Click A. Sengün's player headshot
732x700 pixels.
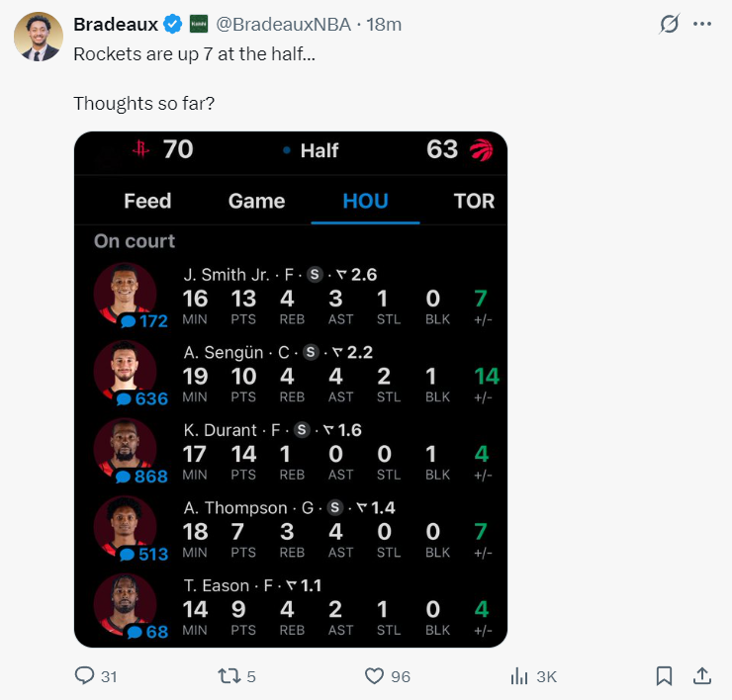click(x=125, y=369)
